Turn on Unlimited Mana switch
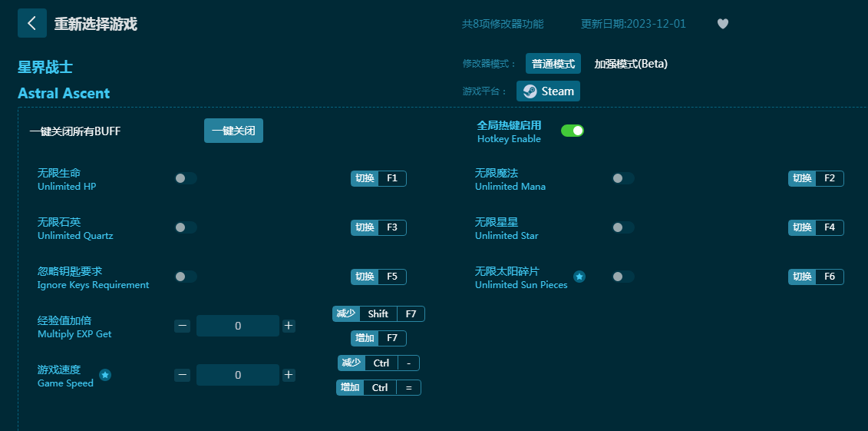This screenshot has height=431, width=868. pyautogui.click(x=622, y=178)
